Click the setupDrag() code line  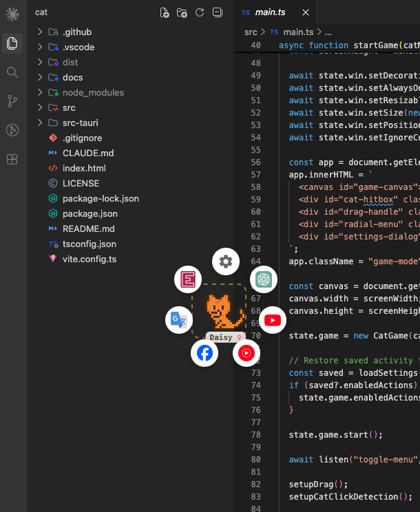[x=318, y=484]
